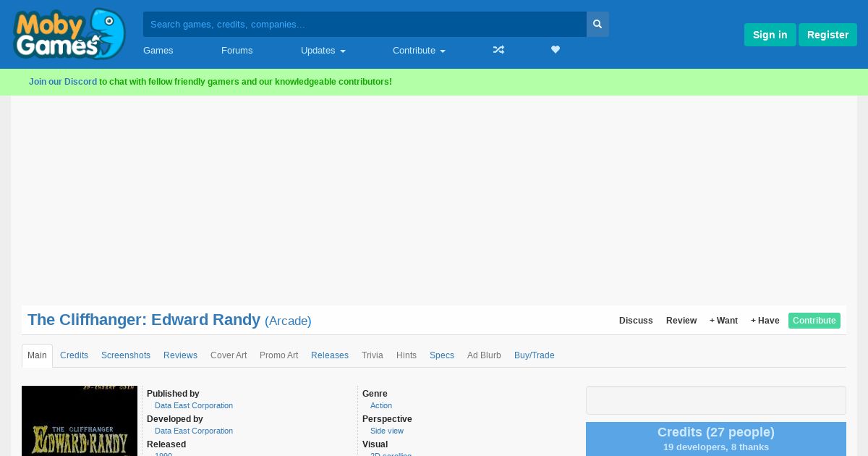Switch to the Hints tab
Image resolution: width=868 pixels, height=456 pixels.
(407, 355)
